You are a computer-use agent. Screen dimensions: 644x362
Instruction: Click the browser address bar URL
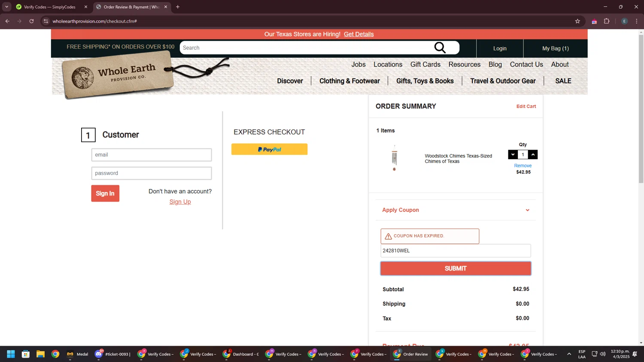click(x=94, y=21)
